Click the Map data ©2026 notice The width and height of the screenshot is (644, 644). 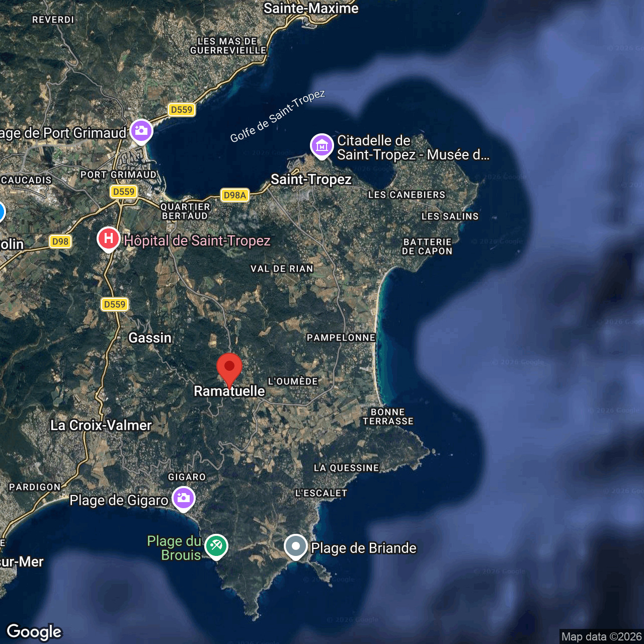(601, 637)
